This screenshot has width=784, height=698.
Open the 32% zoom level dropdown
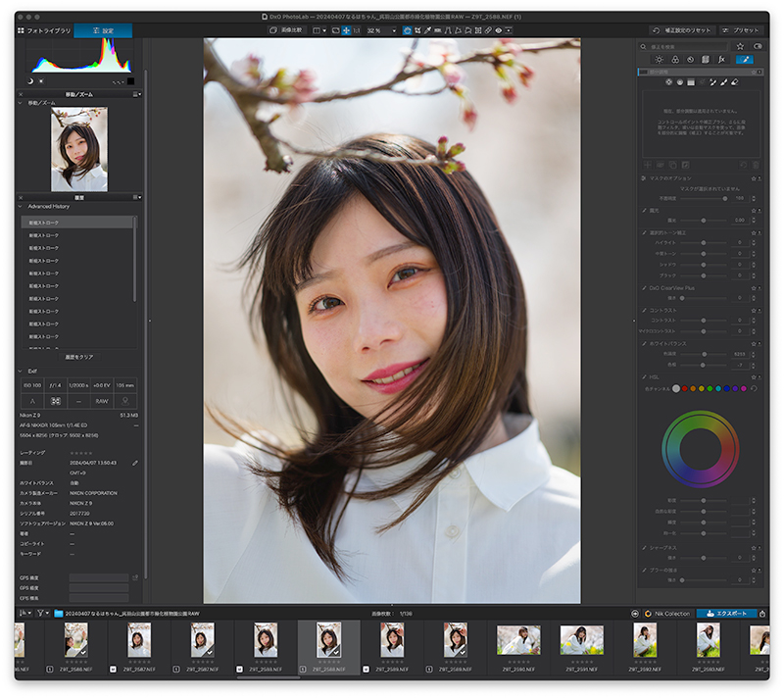point(381,30)
